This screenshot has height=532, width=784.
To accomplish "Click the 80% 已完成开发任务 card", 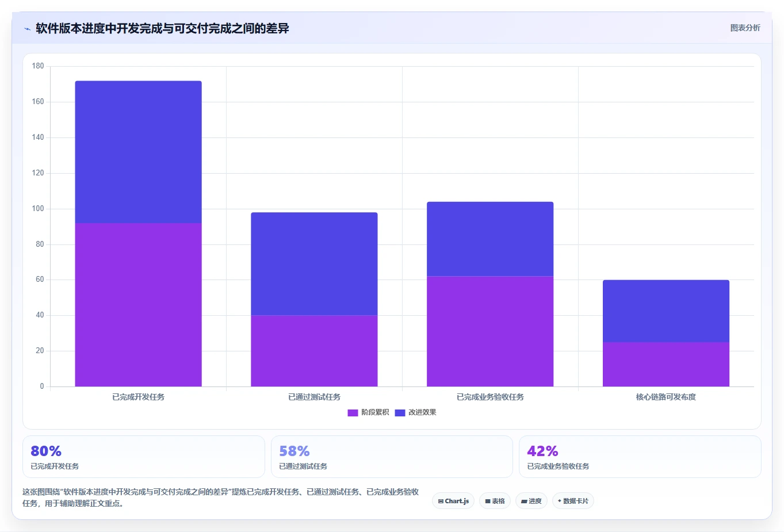I will (x=144, y=457).
